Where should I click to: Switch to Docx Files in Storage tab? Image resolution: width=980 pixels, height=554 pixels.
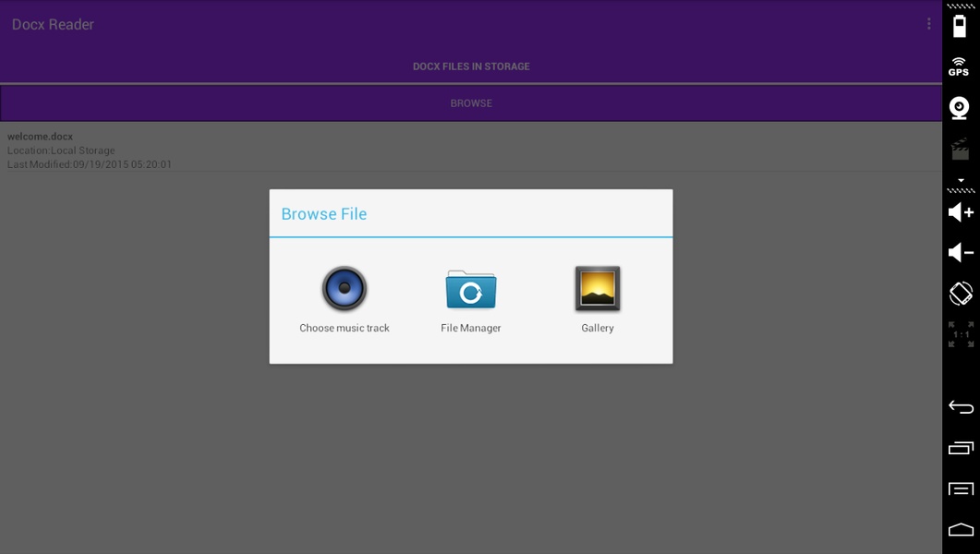coord(471,66)
